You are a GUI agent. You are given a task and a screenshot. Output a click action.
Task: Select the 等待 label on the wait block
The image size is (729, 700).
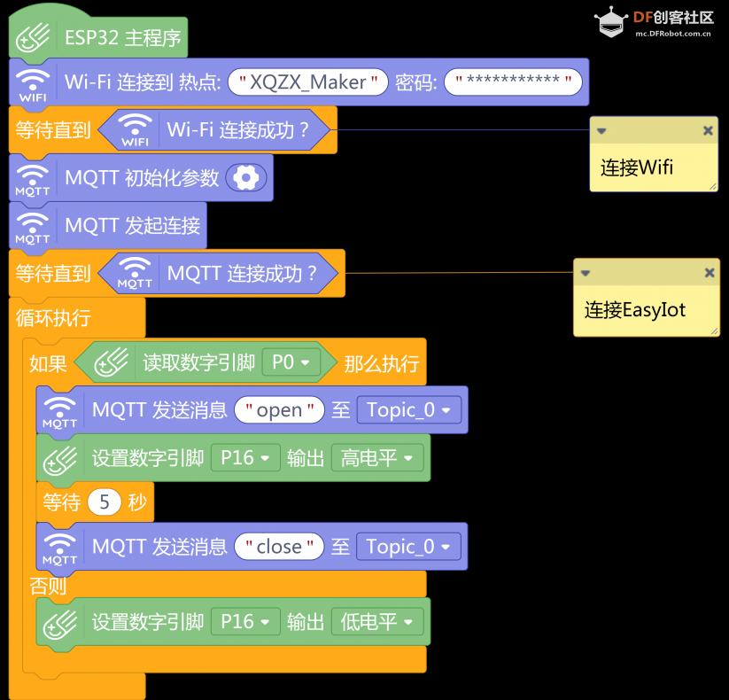pyautogui.click(x=62, y=502)
